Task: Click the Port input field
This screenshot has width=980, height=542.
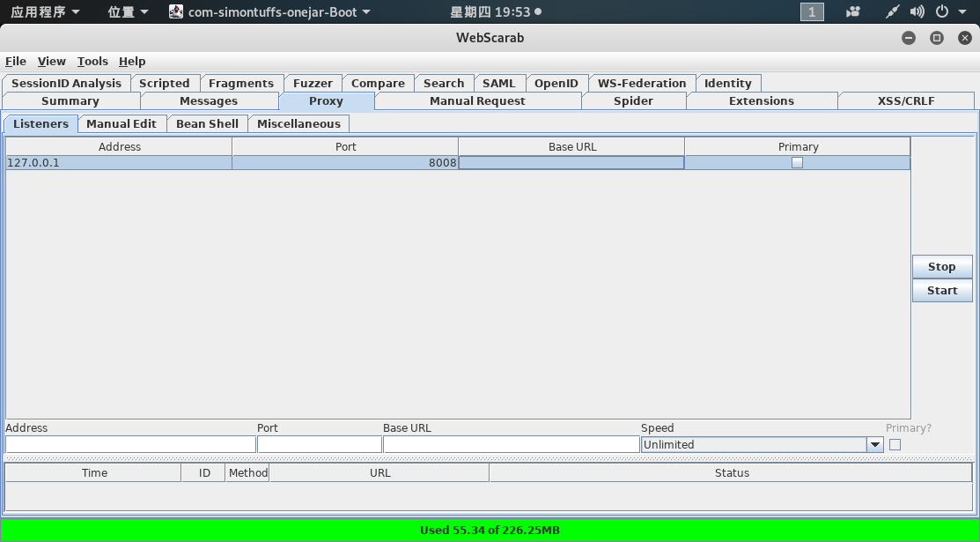Action: point(320,444)
